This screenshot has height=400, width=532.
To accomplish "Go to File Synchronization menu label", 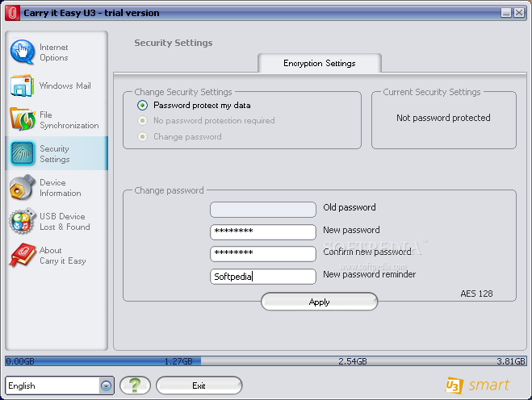I will click(69, 120).
